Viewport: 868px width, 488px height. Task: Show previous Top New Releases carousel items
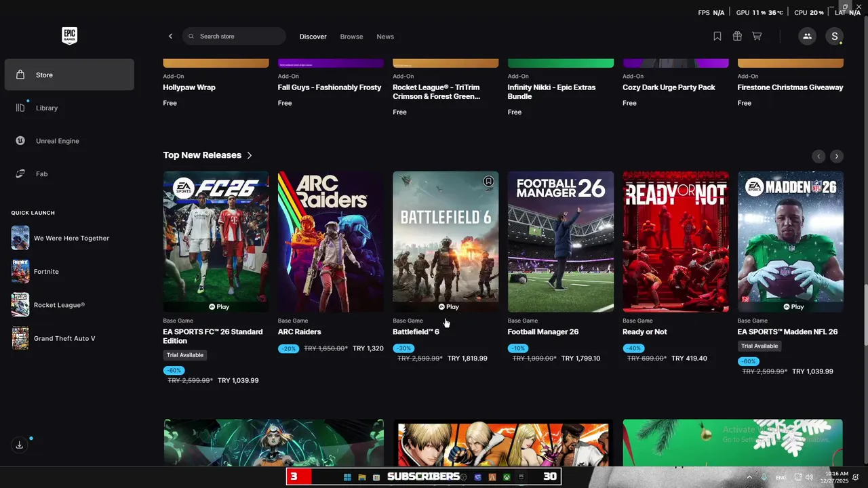click(818, 156)
